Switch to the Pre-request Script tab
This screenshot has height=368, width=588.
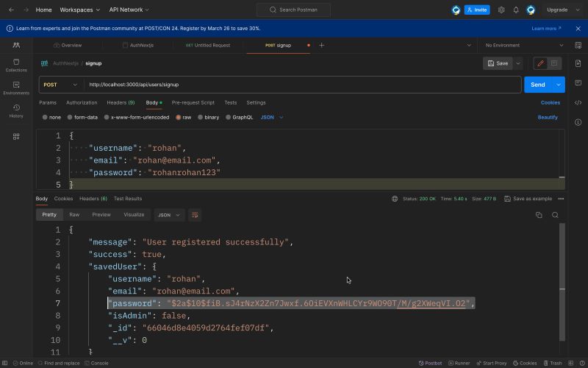pyautogui.click(x=193, y=103)
